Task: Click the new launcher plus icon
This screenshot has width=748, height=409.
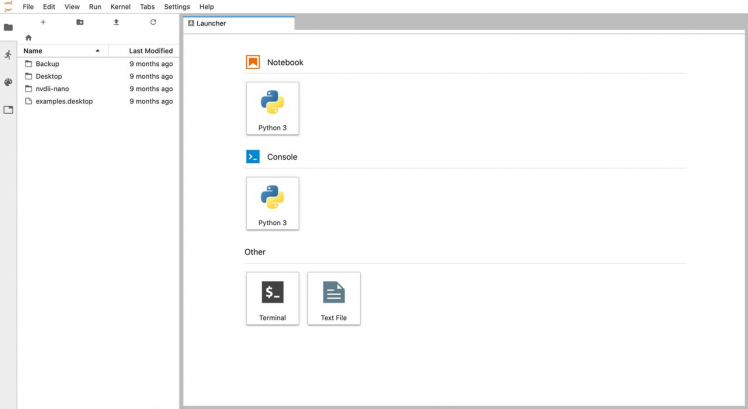Action: [43, 21]
